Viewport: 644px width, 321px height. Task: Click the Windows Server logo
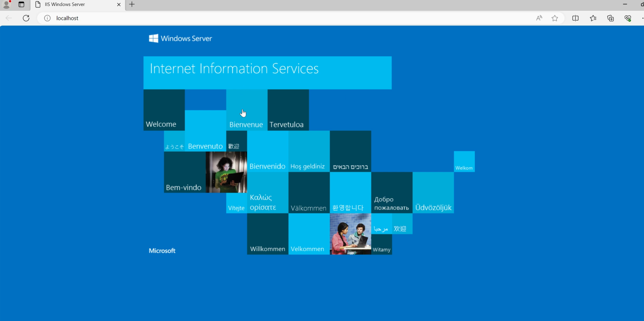[x=180, y=38]
